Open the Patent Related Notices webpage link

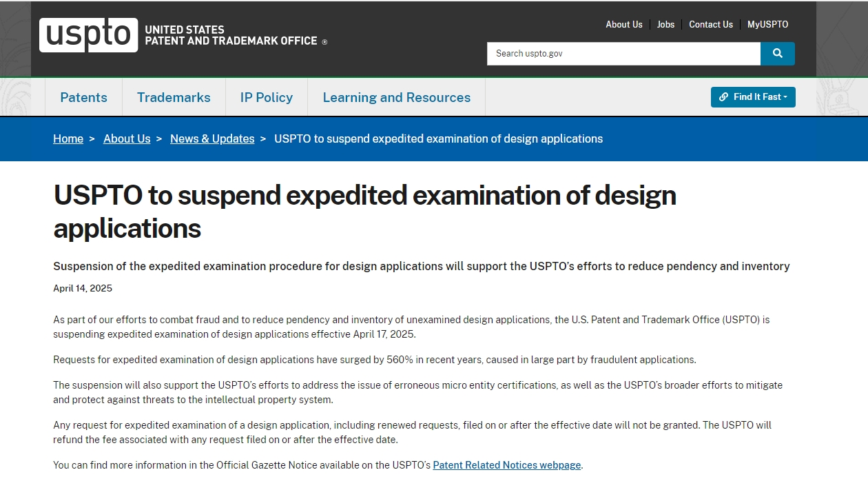506,465
